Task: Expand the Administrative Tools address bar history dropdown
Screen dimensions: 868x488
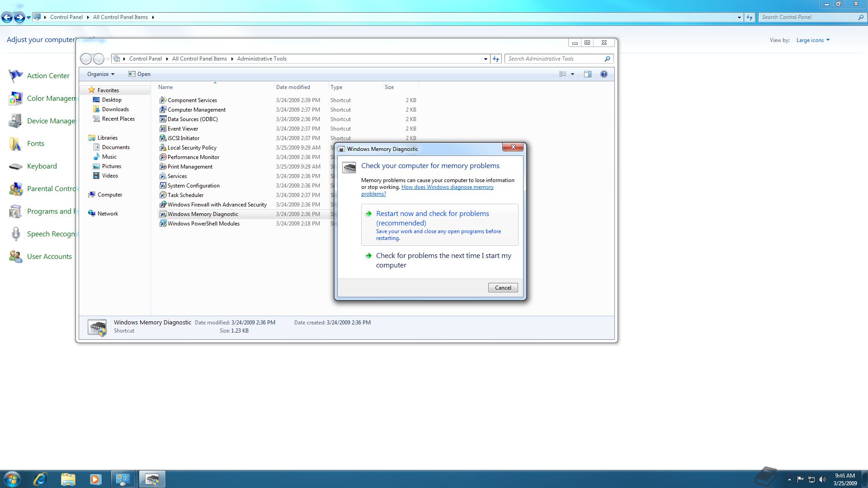Action: [x=486, y=59]
